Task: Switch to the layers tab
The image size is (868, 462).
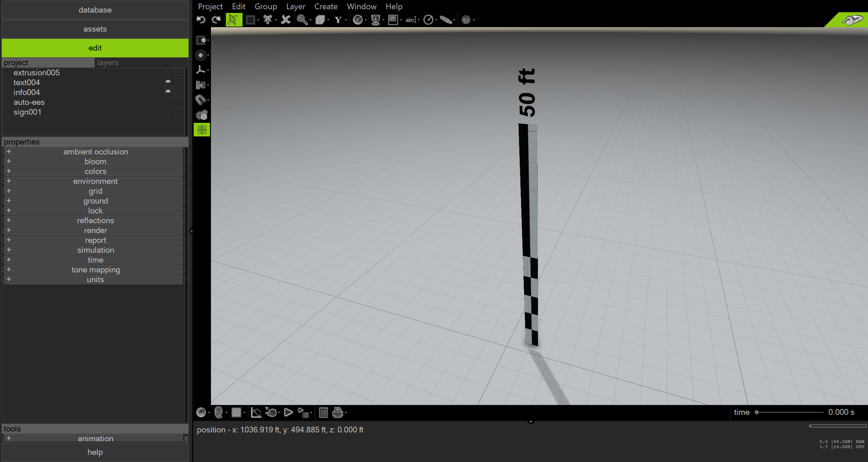Action: [x=108, y=63]
